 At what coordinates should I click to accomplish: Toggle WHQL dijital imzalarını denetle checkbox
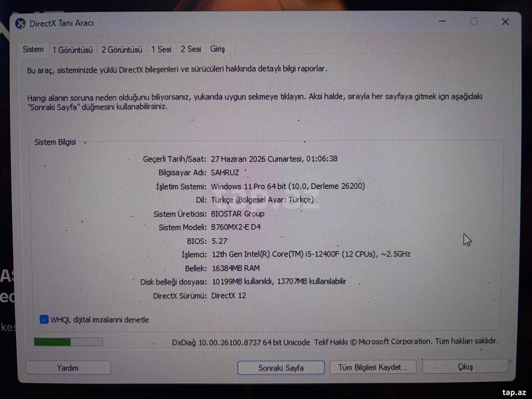tap(44, 320)
